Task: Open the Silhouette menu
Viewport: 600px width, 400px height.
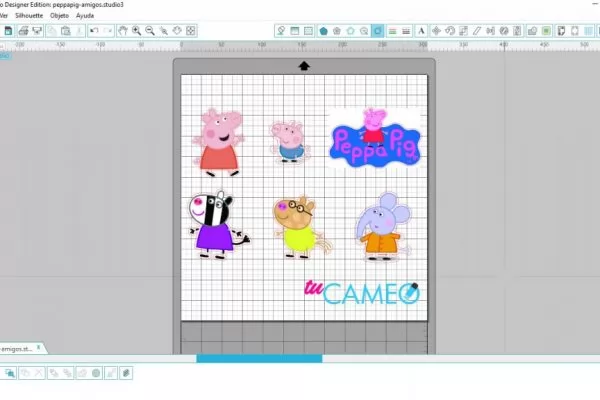Action: (29, 16)
